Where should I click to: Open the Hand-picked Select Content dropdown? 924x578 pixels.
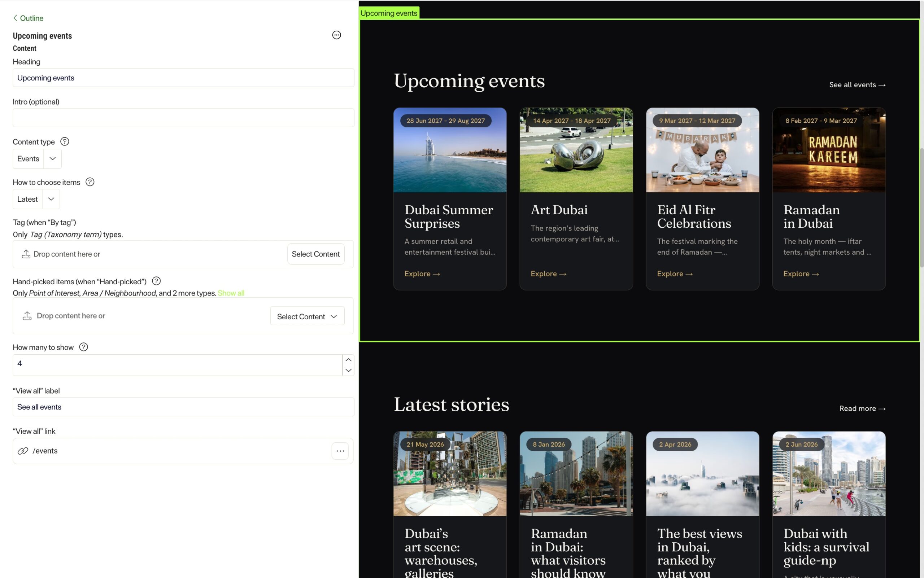pyautogui.click(x=307, y=316)
